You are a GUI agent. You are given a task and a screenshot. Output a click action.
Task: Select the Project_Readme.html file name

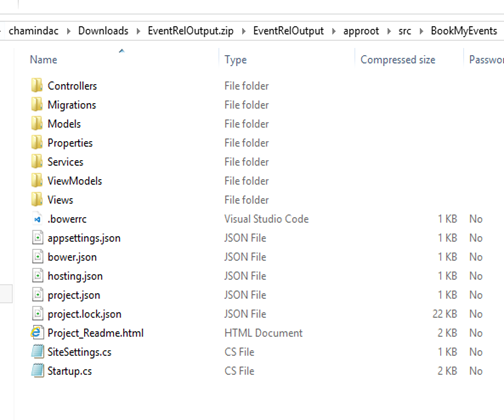pos(95,333)
